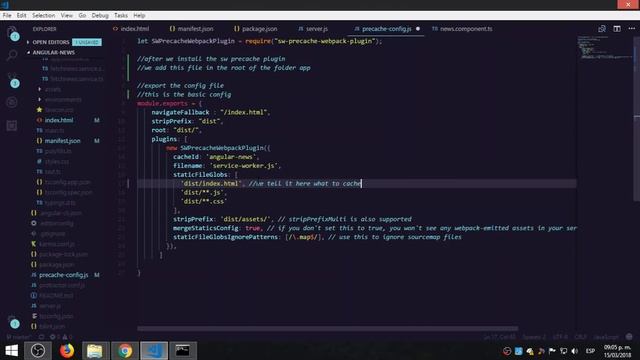
Task: Click the CRLF line ending in status bar
Action: (x=581, y=337)
